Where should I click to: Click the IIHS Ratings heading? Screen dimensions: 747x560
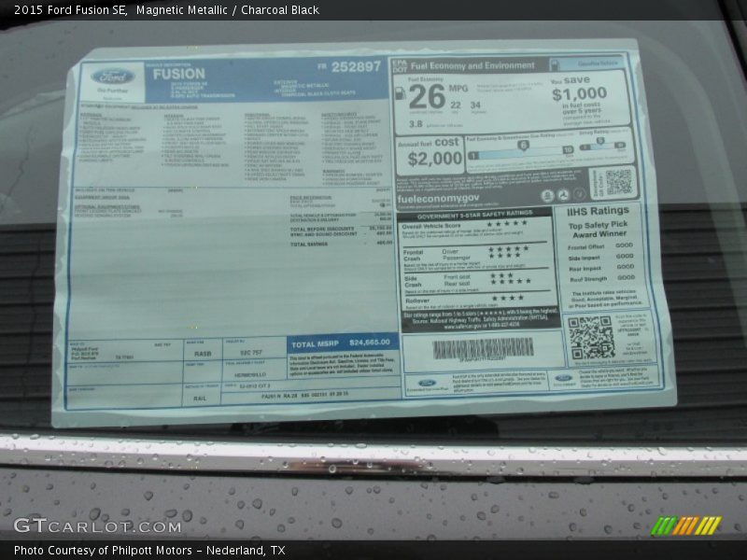[598, 211]
